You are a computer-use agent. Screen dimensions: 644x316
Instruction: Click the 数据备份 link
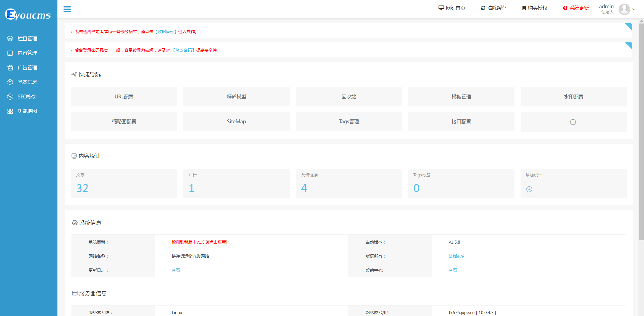coord(166,32)
